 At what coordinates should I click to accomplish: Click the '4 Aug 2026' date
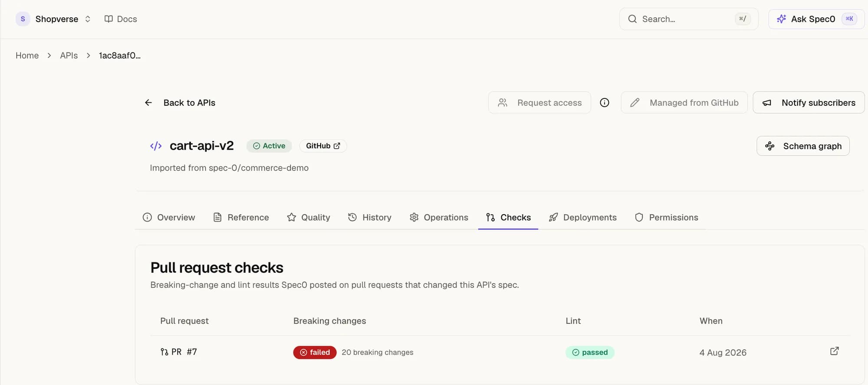[723, 352]
